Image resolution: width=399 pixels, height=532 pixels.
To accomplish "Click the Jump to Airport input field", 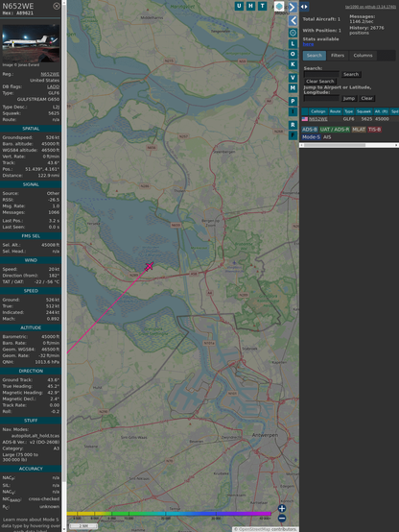I will [321, 98].
